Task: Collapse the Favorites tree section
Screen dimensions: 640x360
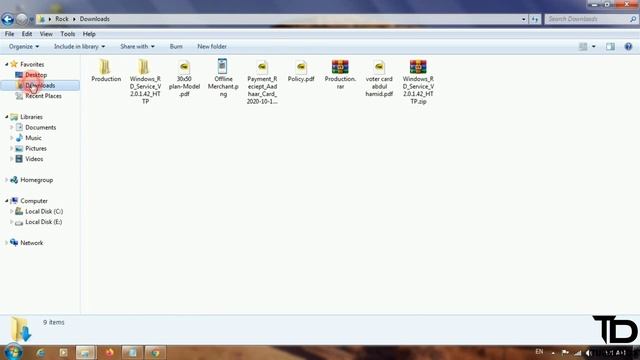Action: coord(7,64)
